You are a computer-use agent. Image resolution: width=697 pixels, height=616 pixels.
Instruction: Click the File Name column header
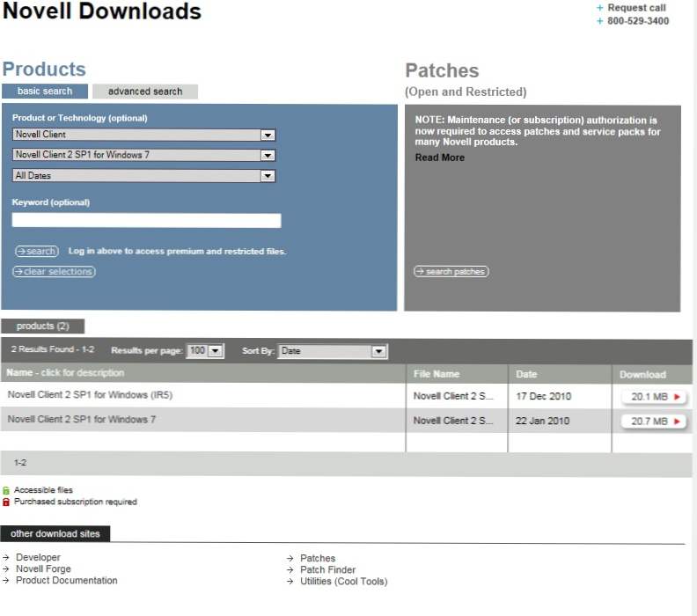point(437,374)
